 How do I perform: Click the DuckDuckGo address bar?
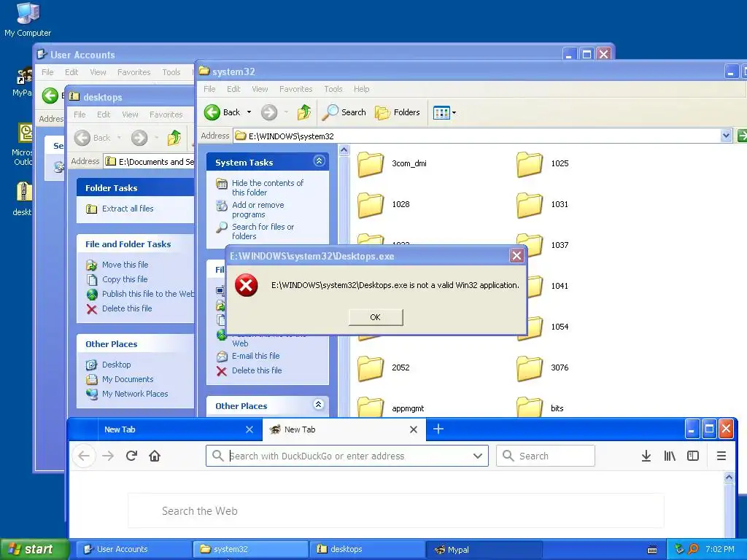pos(348,456)
